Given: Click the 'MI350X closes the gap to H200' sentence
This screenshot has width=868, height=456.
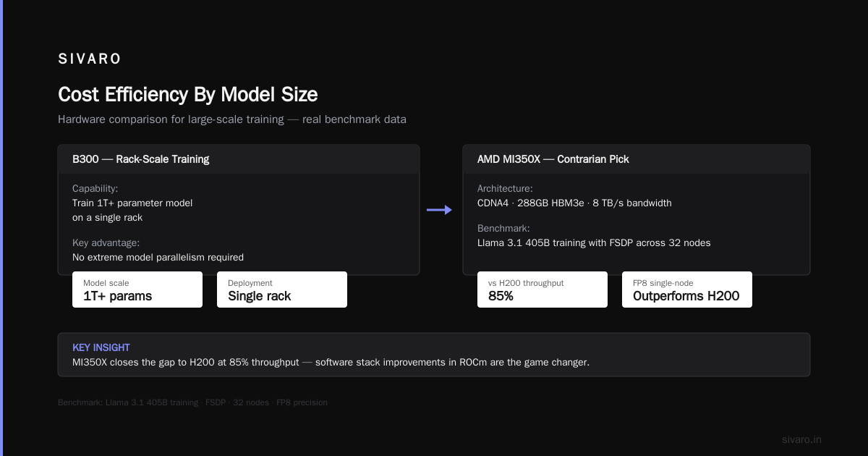Looking at the screenshot, I should [x=331, y=362].
